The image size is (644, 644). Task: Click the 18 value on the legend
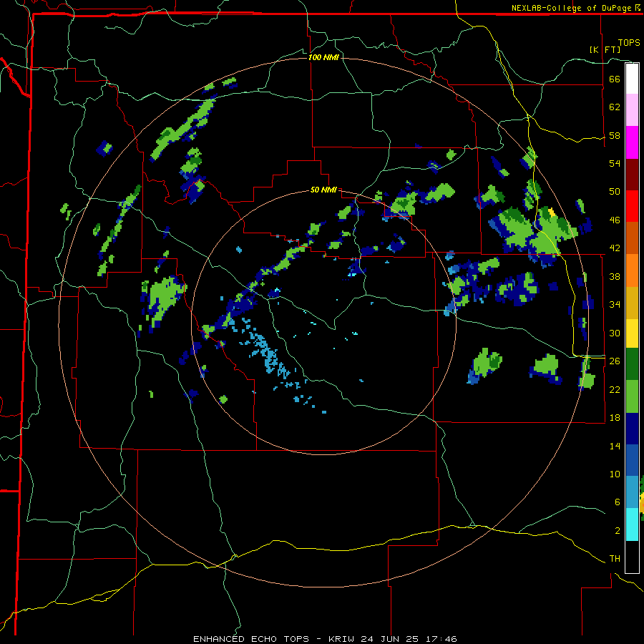[615, 418]
